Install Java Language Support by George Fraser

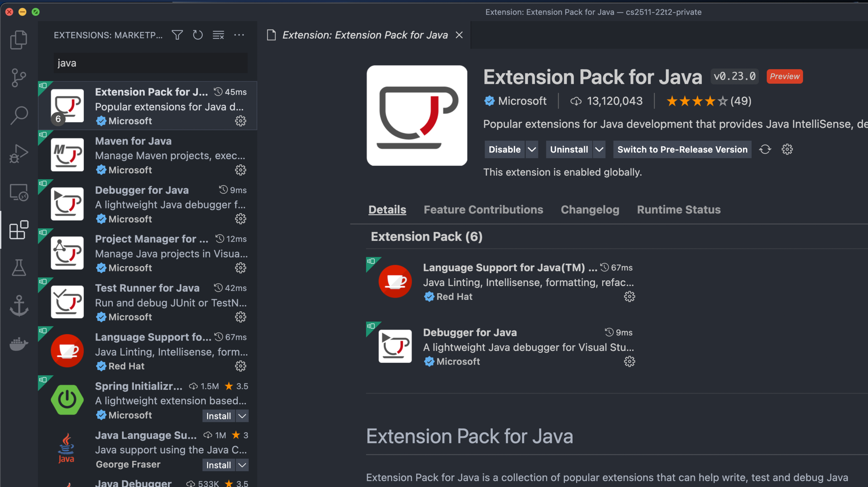click(x=218, y=465)
